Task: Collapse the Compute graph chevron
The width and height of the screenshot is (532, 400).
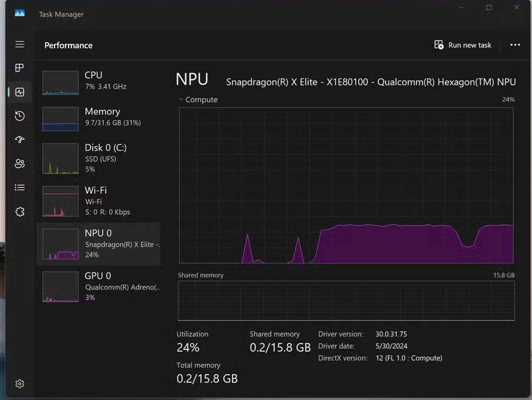Action: (x=181, y=99)
